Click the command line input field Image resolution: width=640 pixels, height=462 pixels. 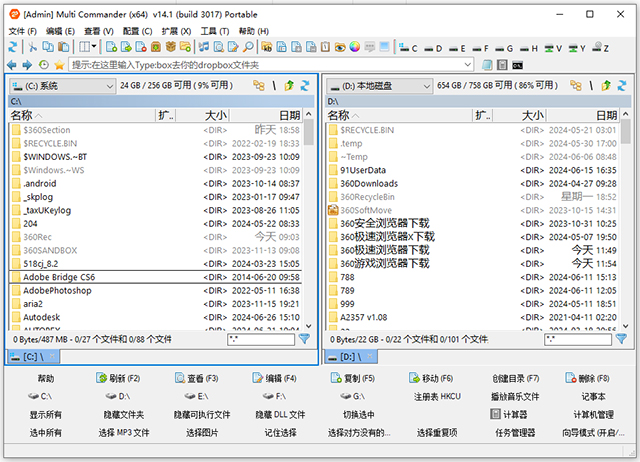pyautogui.click(x=266, y=65)
